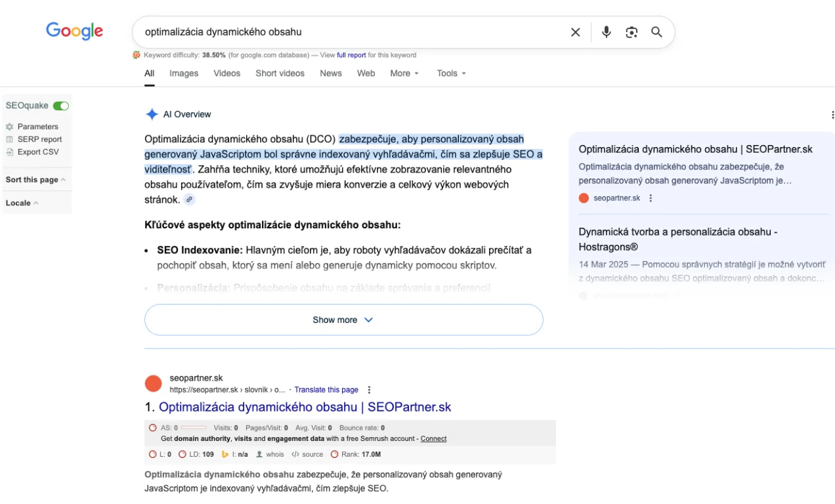Click Translate this page link
Viewport: 835px width, 504px height.
click(326, 390)
